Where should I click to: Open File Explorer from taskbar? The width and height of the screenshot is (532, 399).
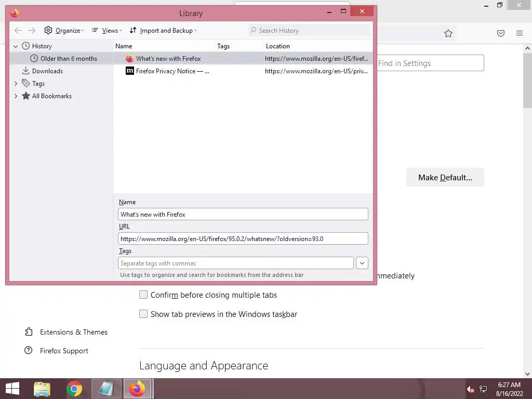tap(43, 389)
